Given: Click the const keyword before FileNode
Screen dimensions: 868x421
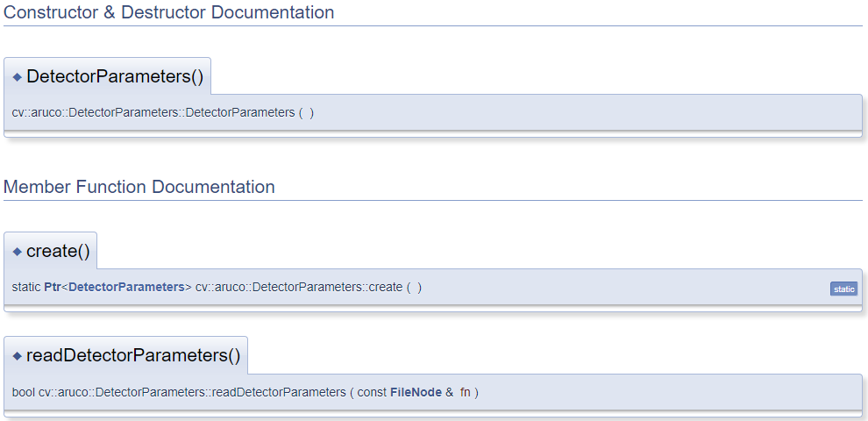Looking at the screenshot, I should point(372,392).
